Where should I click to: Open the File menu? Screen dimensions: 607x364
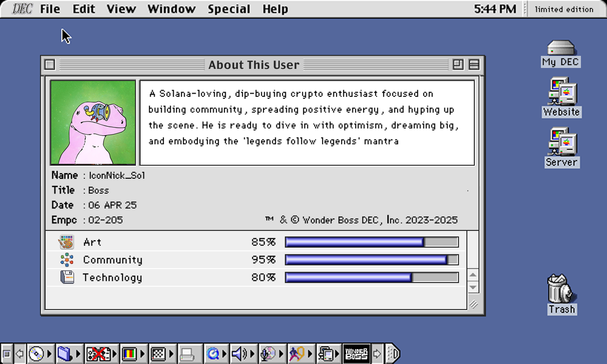click(50, 9)
